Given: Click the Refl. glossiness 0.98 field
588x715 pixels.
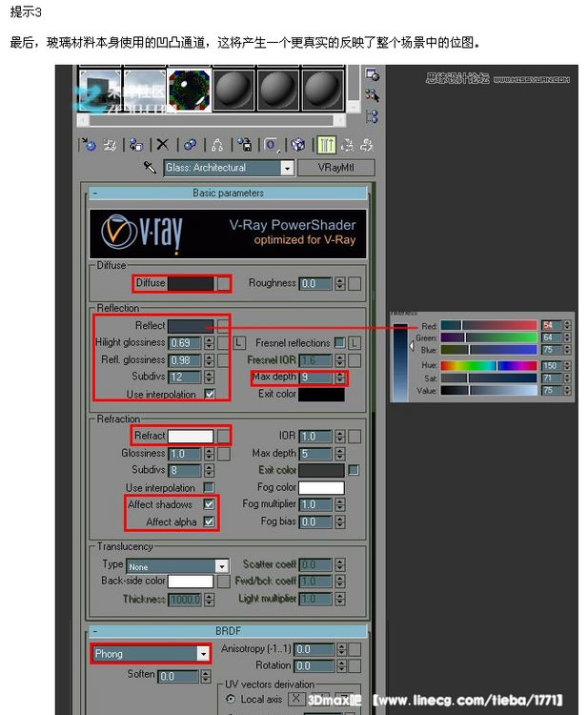Looking at the screenshot, I should coord(185,360).
